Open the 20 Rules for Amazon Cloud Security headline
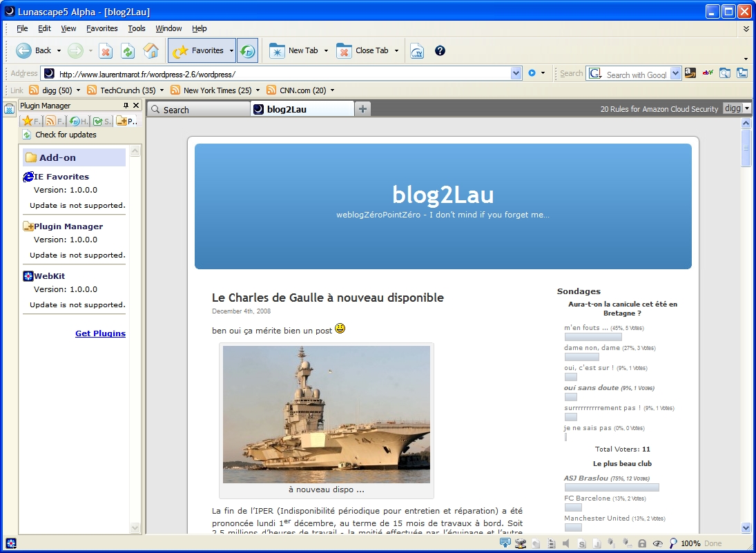This screenshot has width=756, height=553. coord(659,109)
